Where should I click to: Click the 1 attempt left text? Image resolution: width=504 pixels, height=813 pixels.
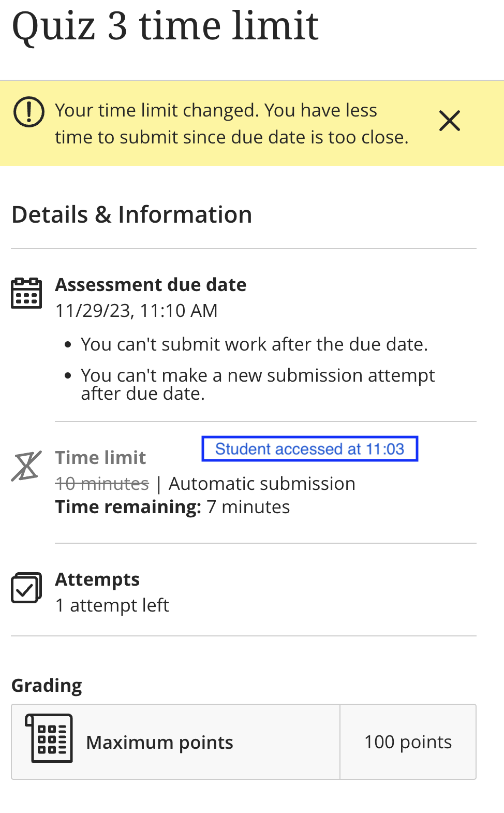[x=112, y=605]
